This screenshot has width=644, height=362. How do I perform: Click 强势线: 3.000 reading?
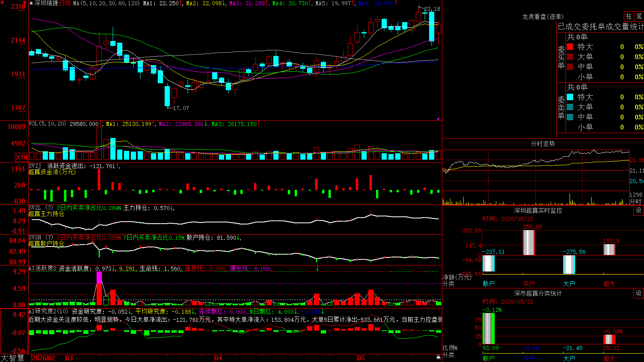click(206, 268)
